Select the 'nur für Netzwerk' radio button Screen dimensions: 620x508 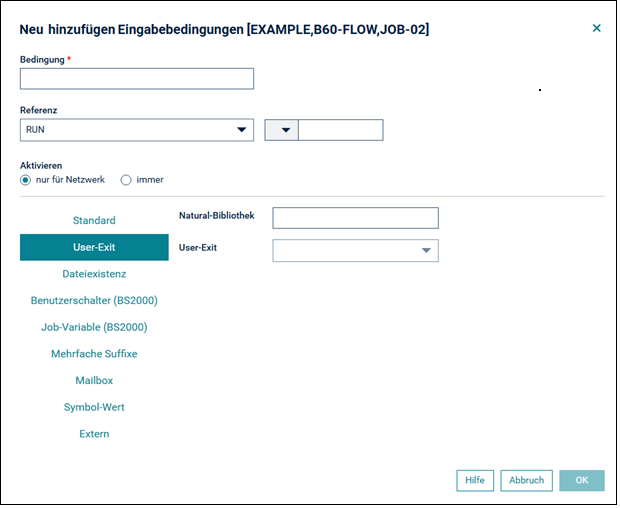(x=25, y=180)
